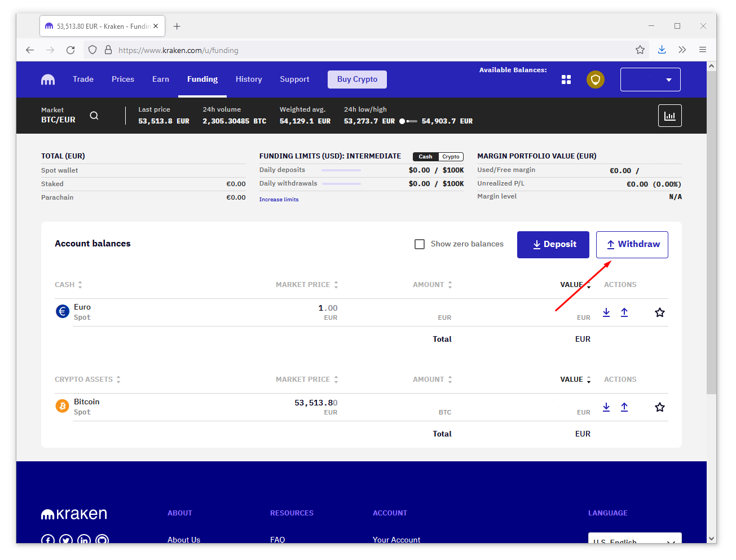Go to the Support menu
Viewport: 736px width, 560px height.
(x=294, y=80)
